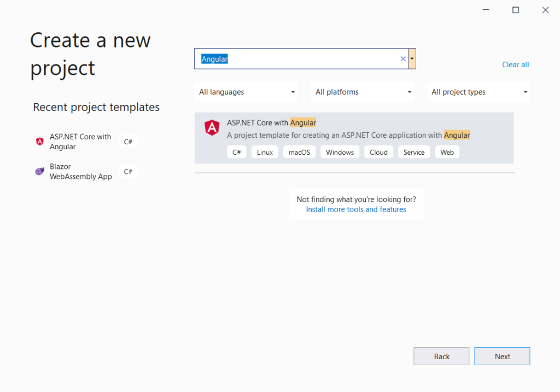Screen dimensions: 560x392
Task: Open the search history dropdown arrow
Action: (412, 59)
